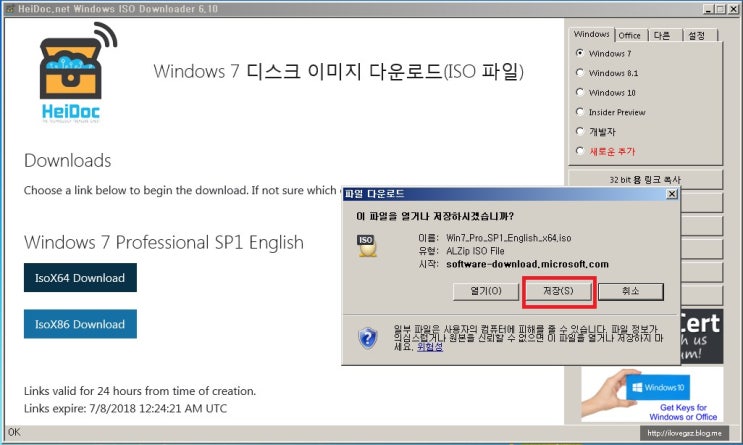Click the OK status bar text
The image size is (743, 445).
coord(14,432)
